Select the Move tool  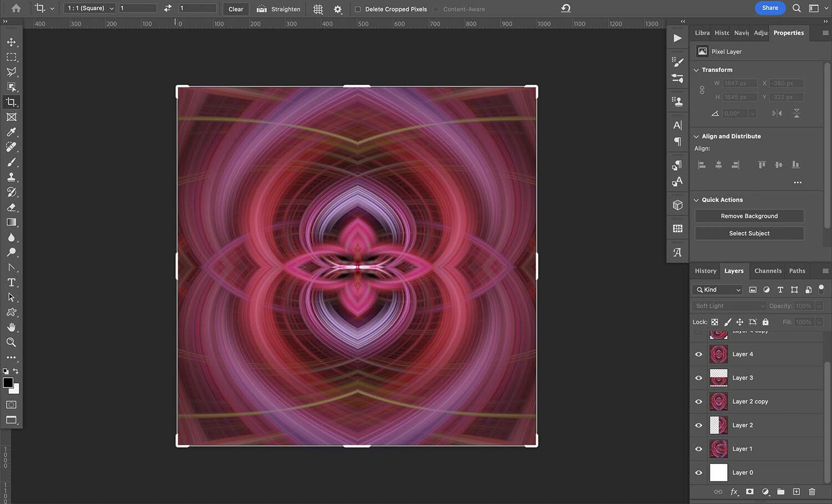tap(12, 42)
